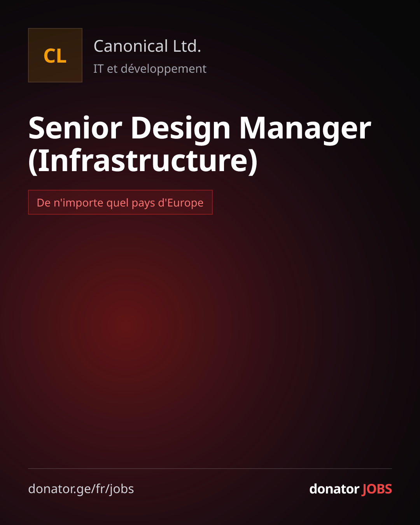This screenshot has width=420, height=525.
Task: Click the white donator word in logo
Action: pyautogui.click(x=334, y=489)
